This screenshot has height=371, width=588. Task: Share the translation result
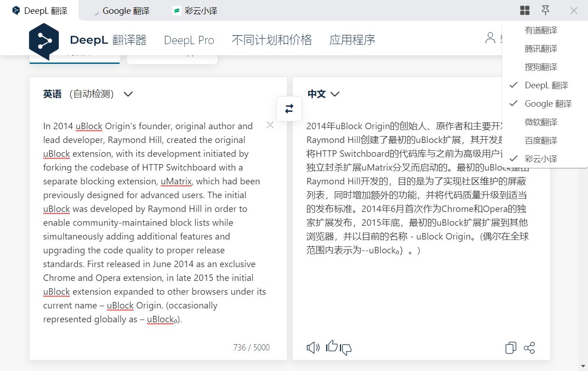[x=529, y=348]
